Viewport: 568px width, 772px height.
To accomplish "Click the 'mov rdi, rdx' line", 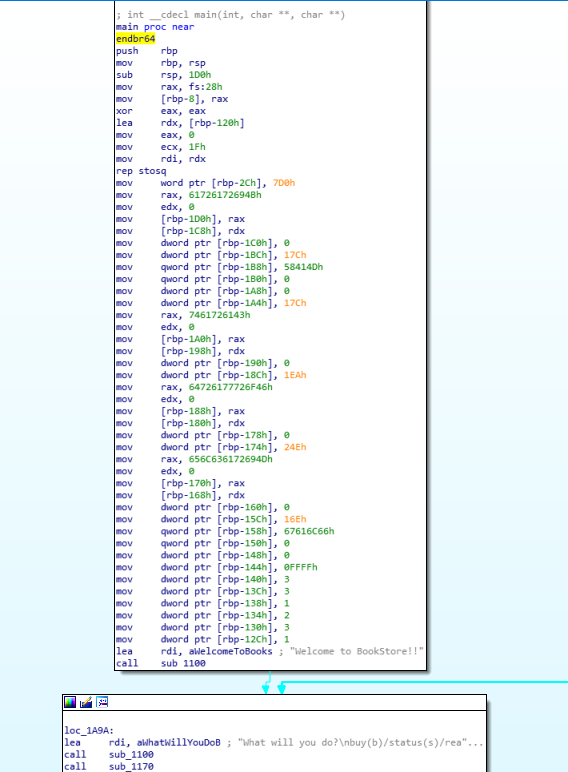I will coord(161,159).
